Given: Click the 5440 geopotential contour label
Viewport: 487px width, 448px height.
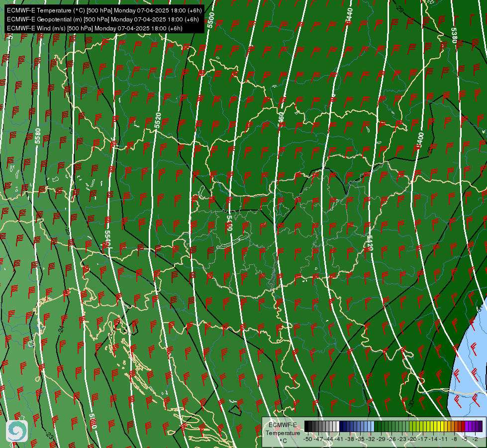Looking at the screenshot, I should pos(349,16).
